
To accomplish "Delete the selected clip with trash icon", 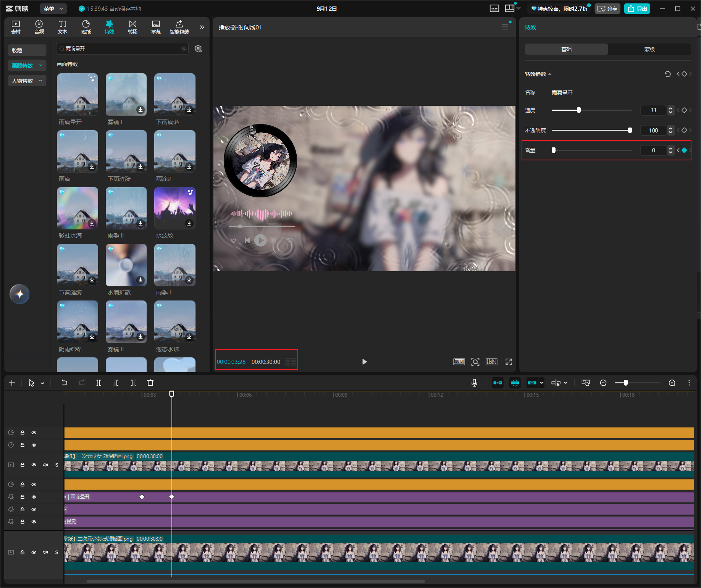I will (150, 383).
